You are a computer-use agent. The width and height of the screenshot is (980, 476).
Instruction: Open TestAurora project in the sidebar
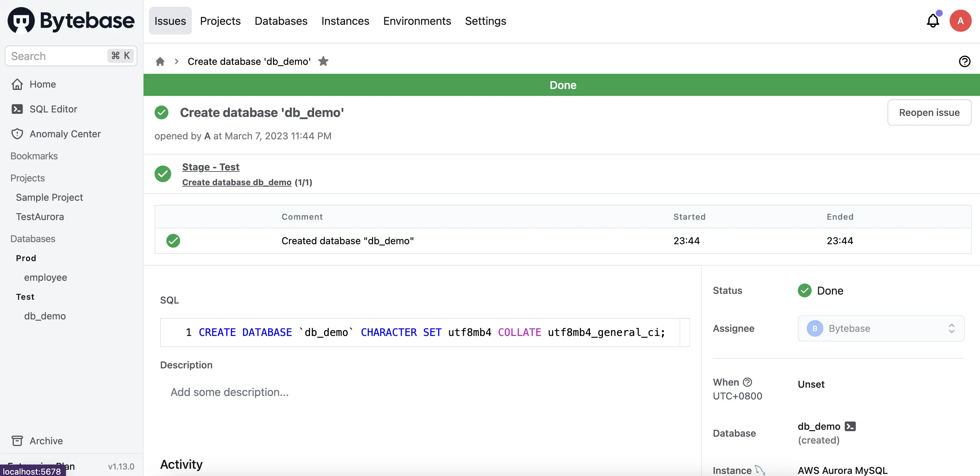(x=40, y=217)
